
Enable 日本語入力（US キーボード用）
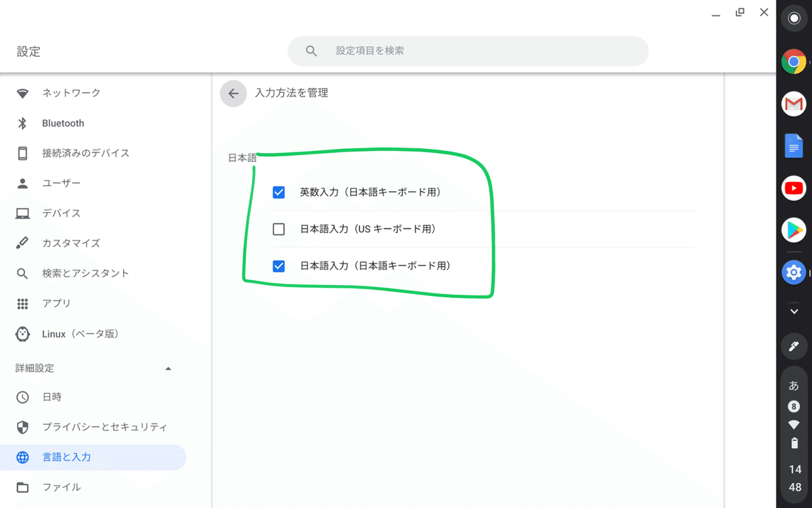click(x=278, y=229)
